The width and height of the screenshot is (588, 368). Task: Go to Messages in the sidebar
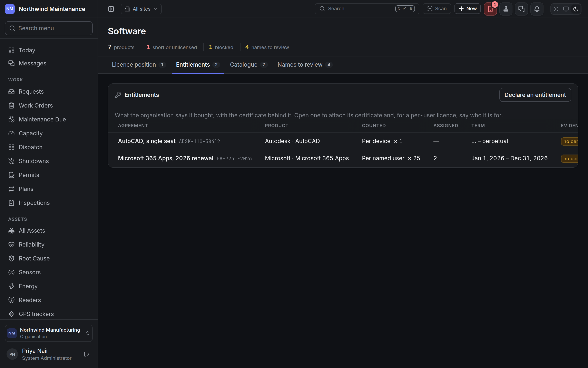tap(49, 63)
